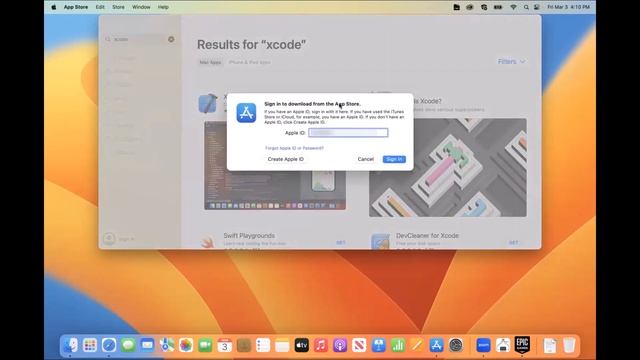Open Epic Games Launcher from Dock
640x360 pixels.
coord(522,345)
